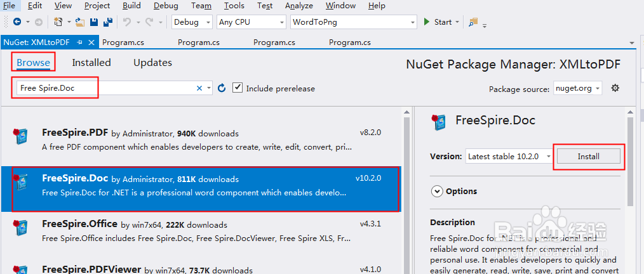
Task: Pin the NuGet: XMLtoPDF tab
Action: tap(80, 42)
